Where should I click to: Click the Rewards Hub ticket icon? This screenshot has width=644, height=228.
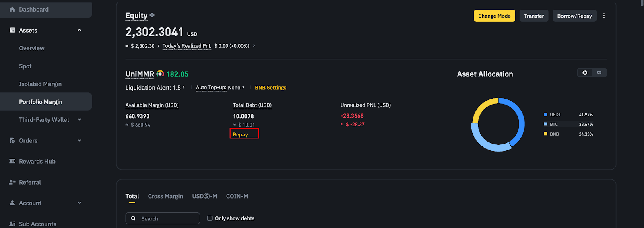point(12,161)
